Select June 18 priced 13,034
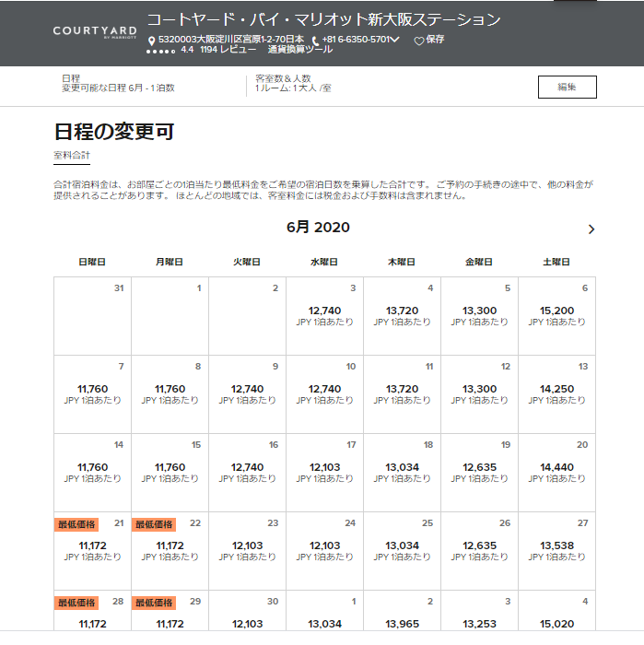The image size is (644, 645). coord(402,473)
